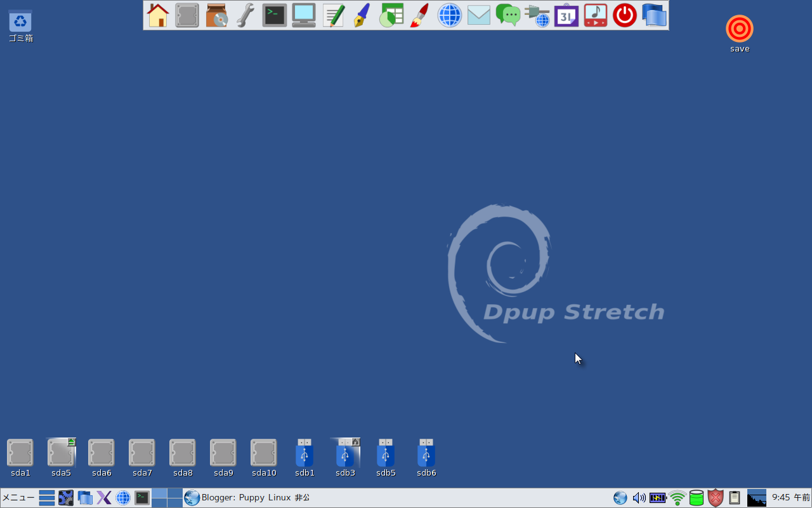The image size is (812, 508).
Task: Open the text editor from the toolbar
Action: coord(334,15)
